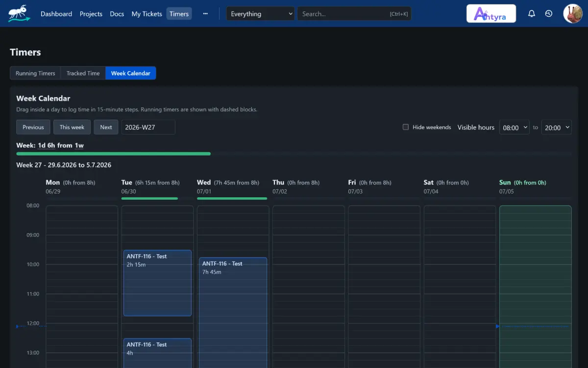
Task: Click the weekly progress bar
Action: (294, 154)
